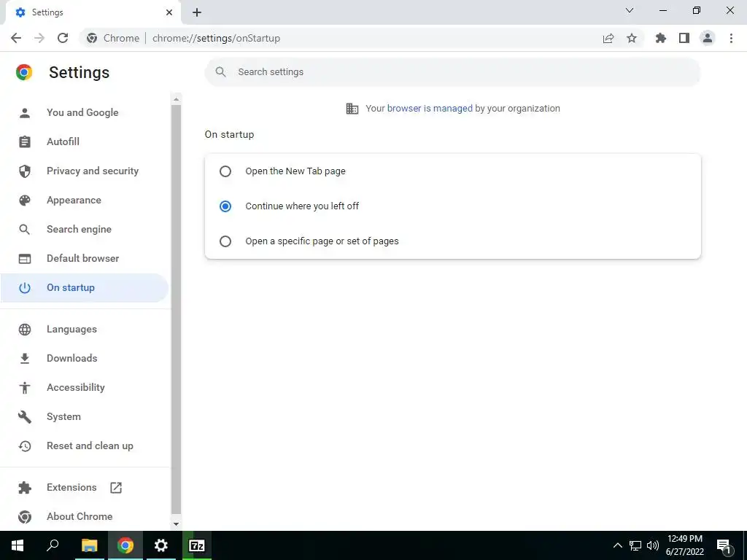Open Accessibility settings
Screen dimensions: 747x560
point(85,388)
